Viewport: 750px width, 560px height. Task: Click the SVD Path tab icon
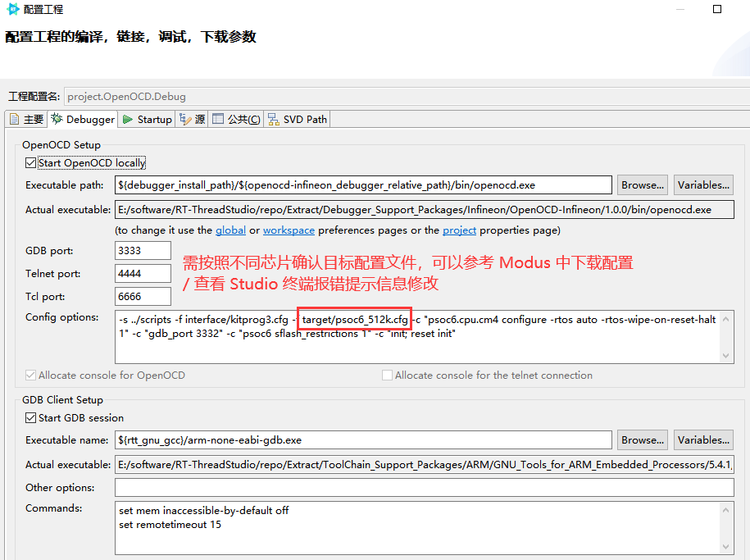[273, 120]
